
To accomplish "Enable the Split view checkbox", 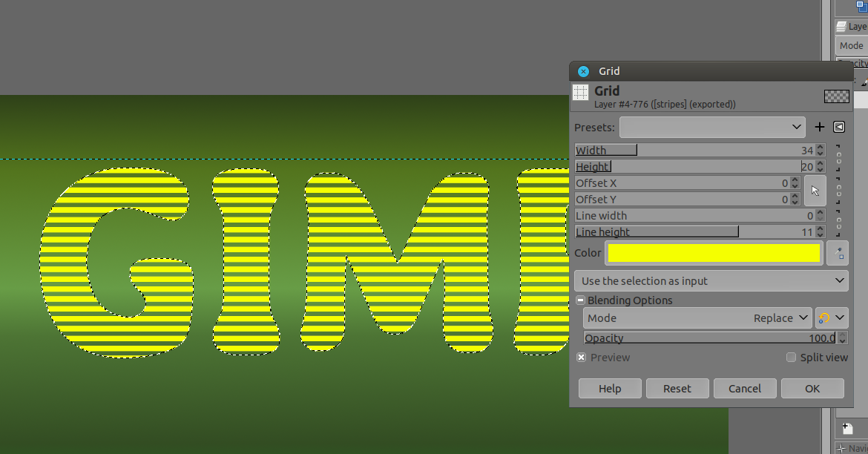I will point(791,358).
